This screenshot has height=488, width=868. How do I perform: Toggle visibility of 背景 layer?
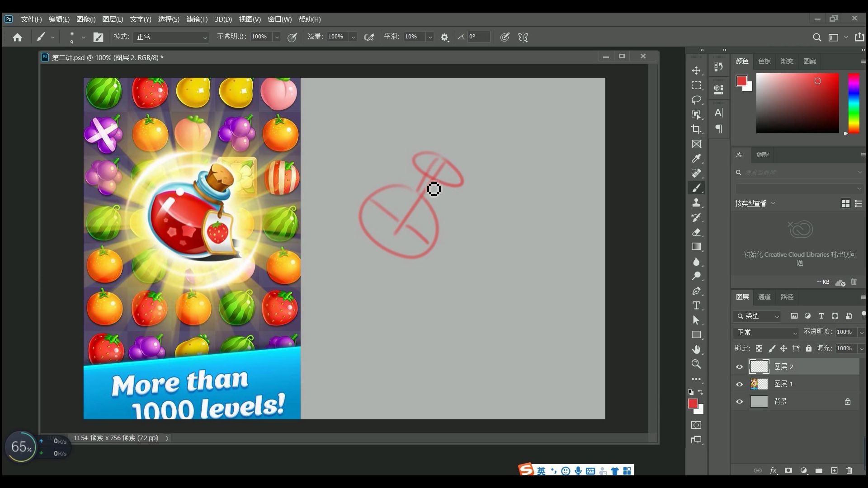point(740,401)
